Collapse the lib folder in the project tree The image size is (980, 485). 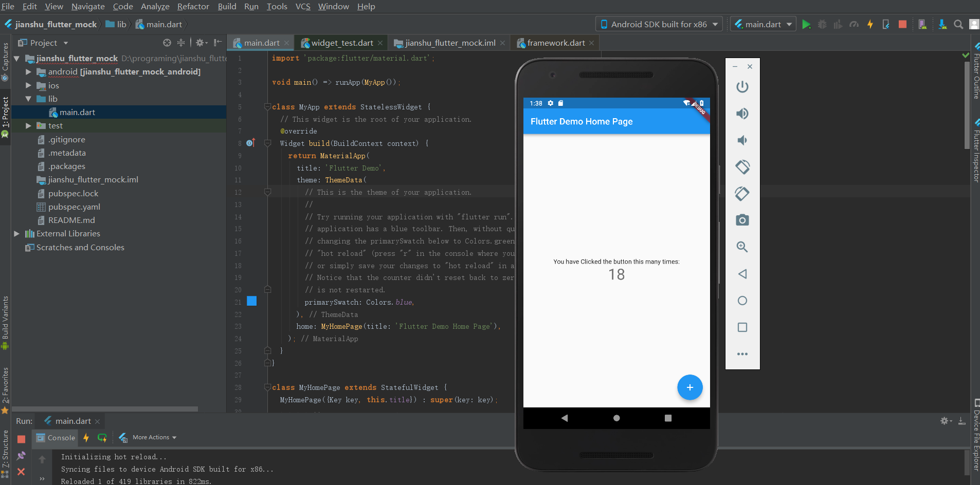28,99
